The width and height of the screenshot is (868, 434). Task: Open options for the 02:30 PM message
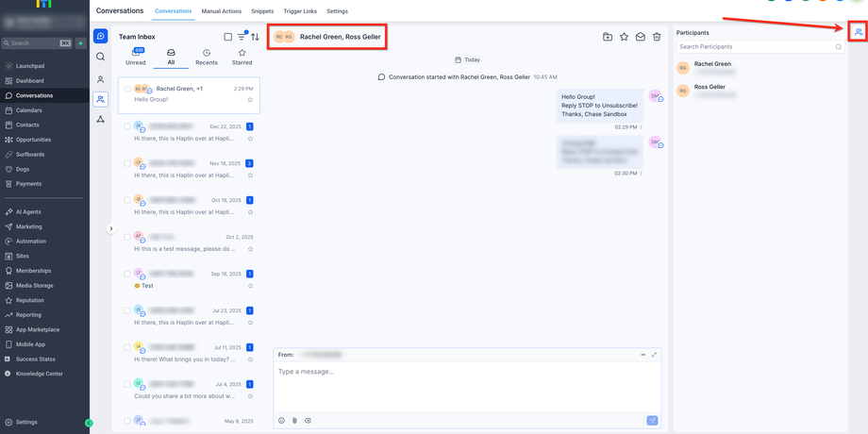[x=641, y=174]
